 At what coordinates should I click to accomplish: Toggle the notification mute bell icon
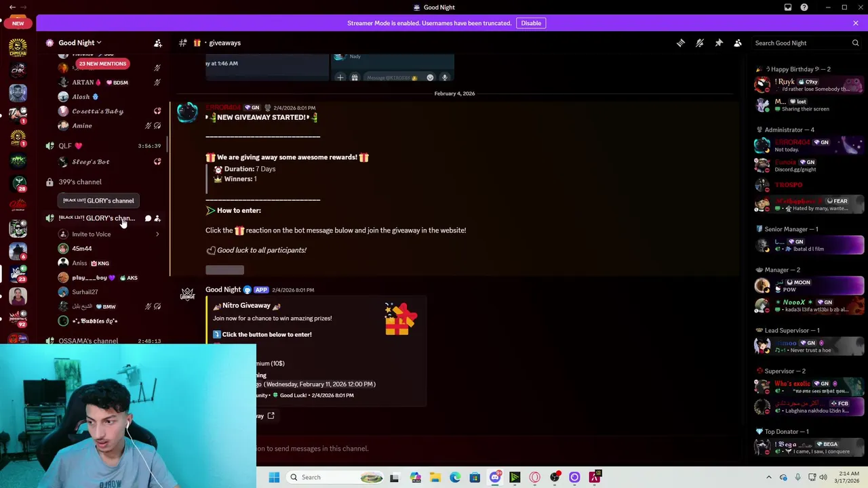point(700,43)
